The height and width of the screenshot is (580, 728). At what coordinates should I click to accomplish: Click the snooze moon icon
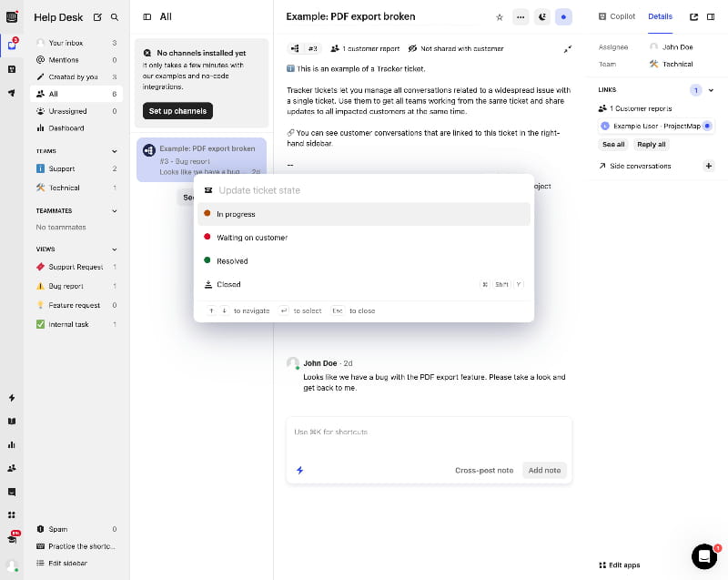pyautogui.click(x=541, y=17)
